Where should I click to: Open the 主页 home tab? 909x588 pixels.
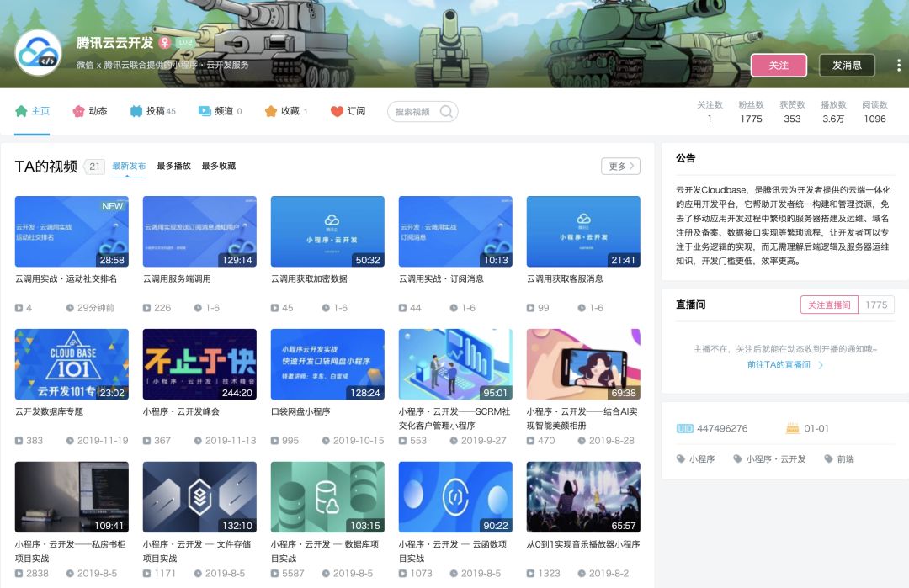pyautogui.click(x=33, y=111)
